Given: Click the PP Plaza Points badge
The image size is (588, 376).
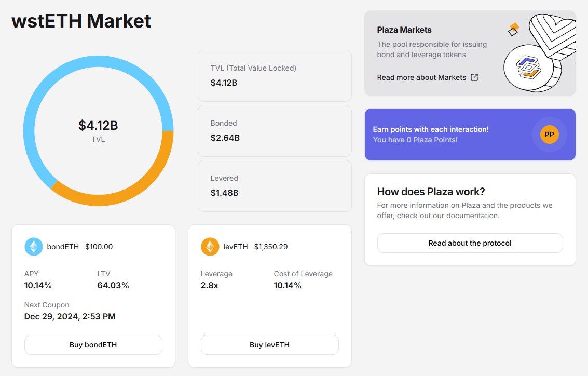Looking at the screenshot, I should [549, 135].
